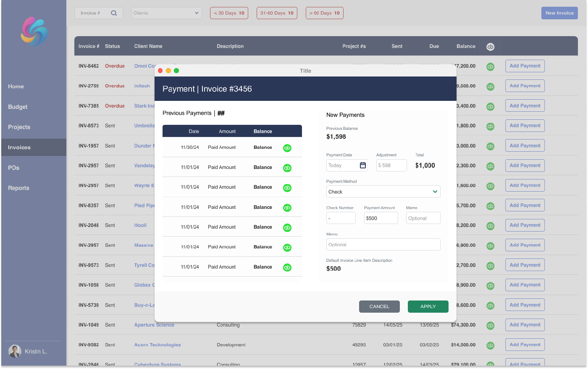This screenshot has height=369, width=588.
Task: Toggle the 31-60 Days filter
Action: [277, 13]
